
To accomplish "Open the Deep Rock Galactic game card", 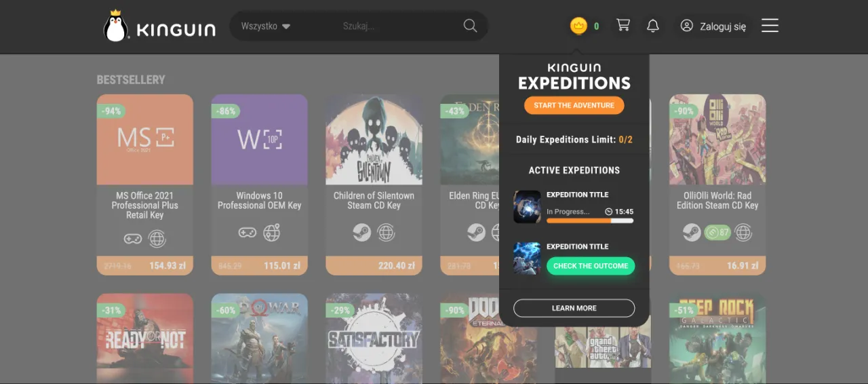I will [x=717, y=339].
